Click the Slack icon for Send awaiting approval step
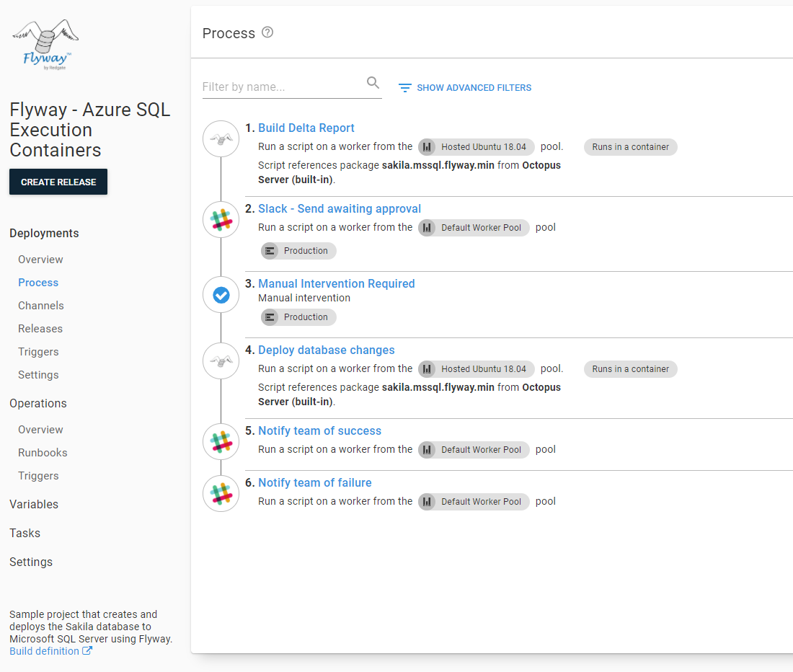Viewport: 793px width, 672px height. point(220,219)
